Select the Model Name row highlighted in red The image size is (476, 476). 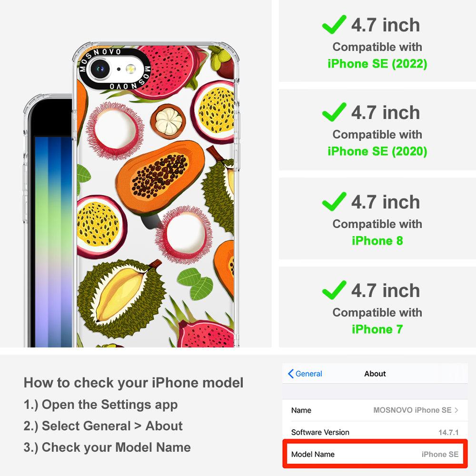click(x=375, y=454)
